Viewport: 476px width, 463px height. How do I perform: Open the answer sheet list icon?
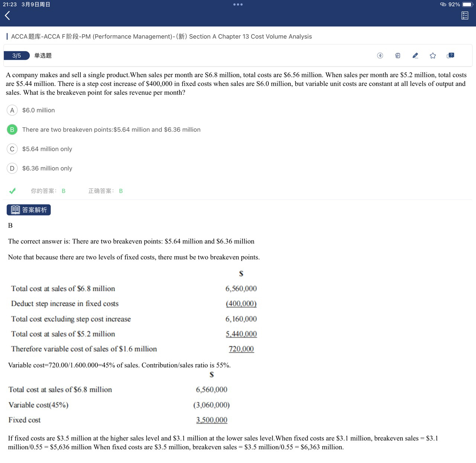(x=465, y=16)
